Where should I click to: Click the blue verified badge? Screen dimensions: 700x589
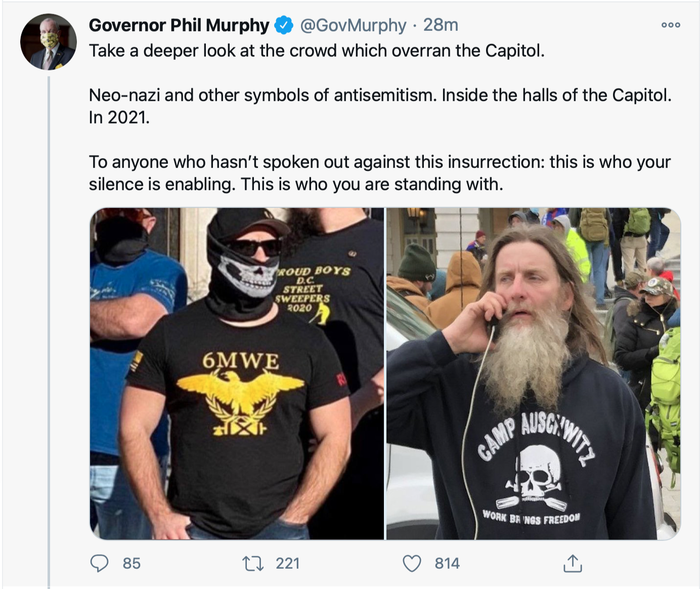coord(284,25)
